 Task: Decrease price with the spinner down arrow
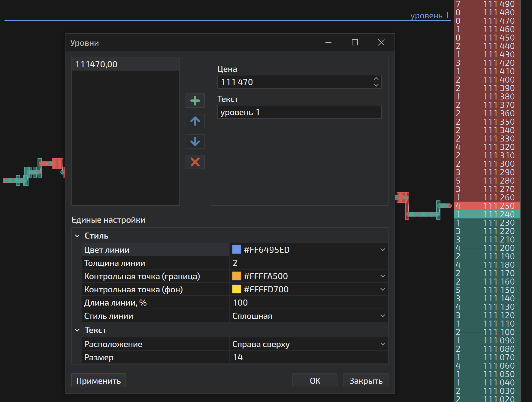[376, 85]
